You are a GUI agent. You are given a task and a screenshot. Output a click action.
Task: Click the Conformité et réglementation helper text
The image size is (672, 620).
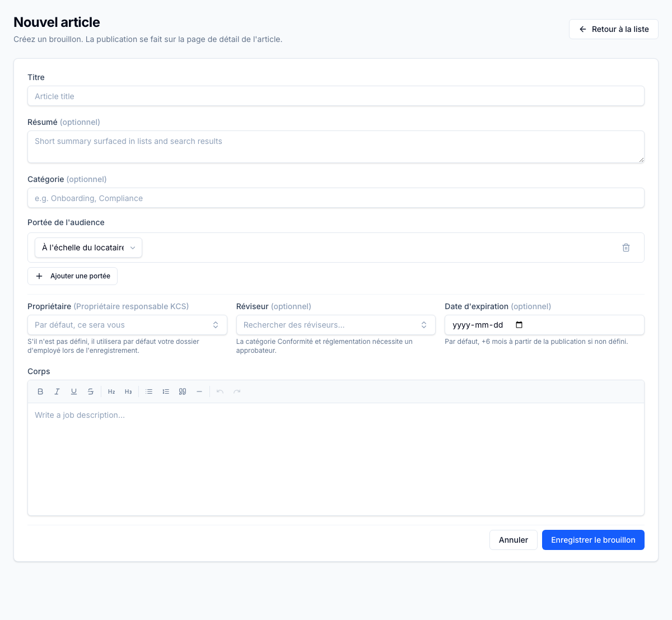click(324, 346)
